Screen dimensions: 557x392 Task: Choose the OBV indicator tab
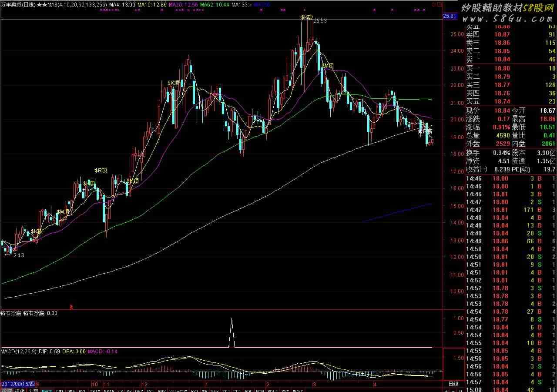[139, 390]
